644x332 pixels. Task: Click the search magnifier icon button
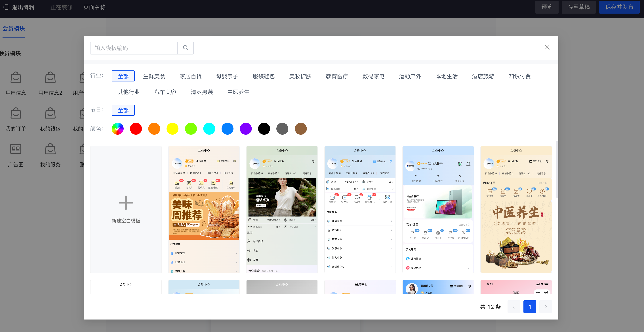(186, 48)
